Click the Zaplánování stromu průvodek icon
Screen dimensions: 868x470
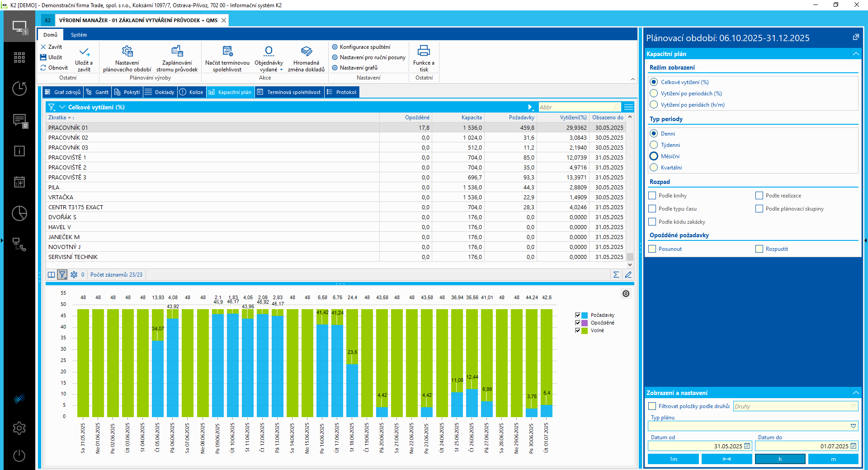coord(177,51)
